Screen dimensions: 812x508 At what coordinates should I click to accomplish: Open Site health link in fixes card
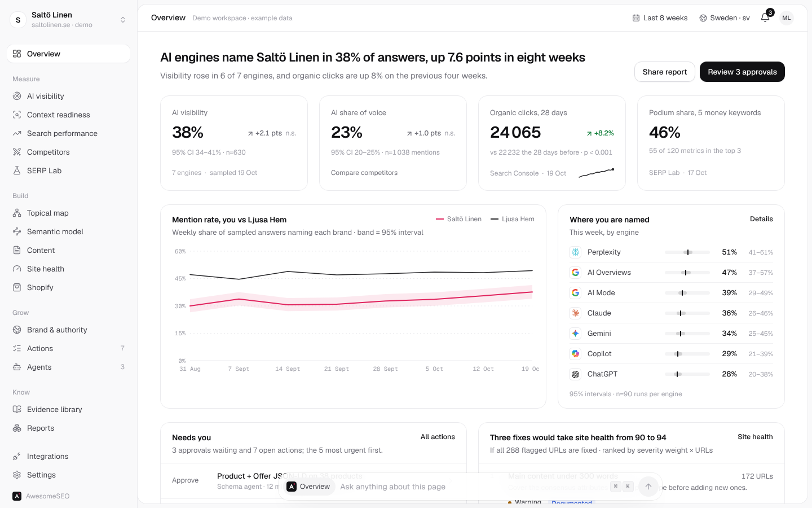755,437
